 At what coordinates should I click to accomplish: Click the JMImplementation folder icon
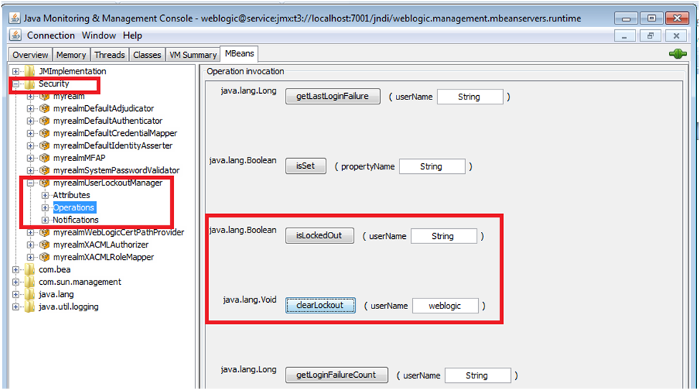point(30,71)
